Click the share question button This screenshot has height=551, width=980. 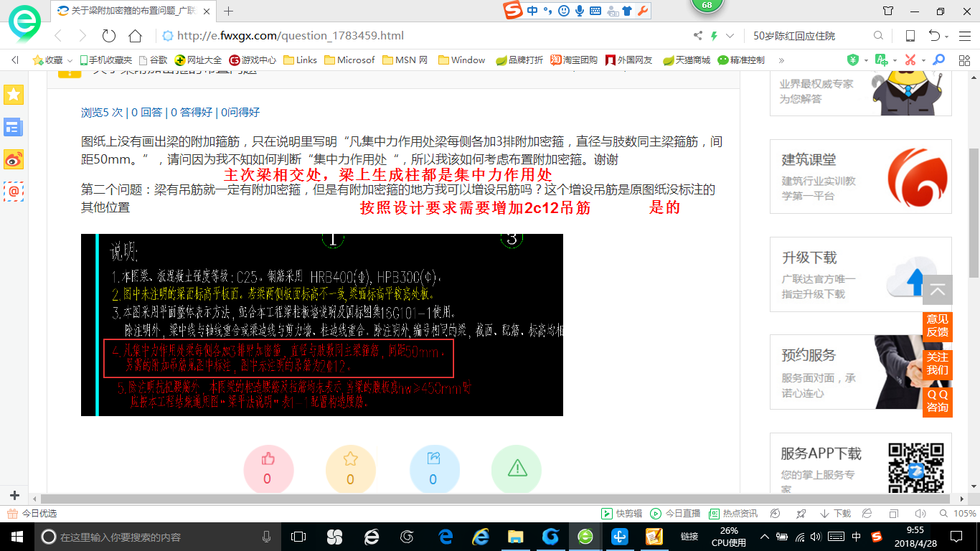tap(433, 469)
